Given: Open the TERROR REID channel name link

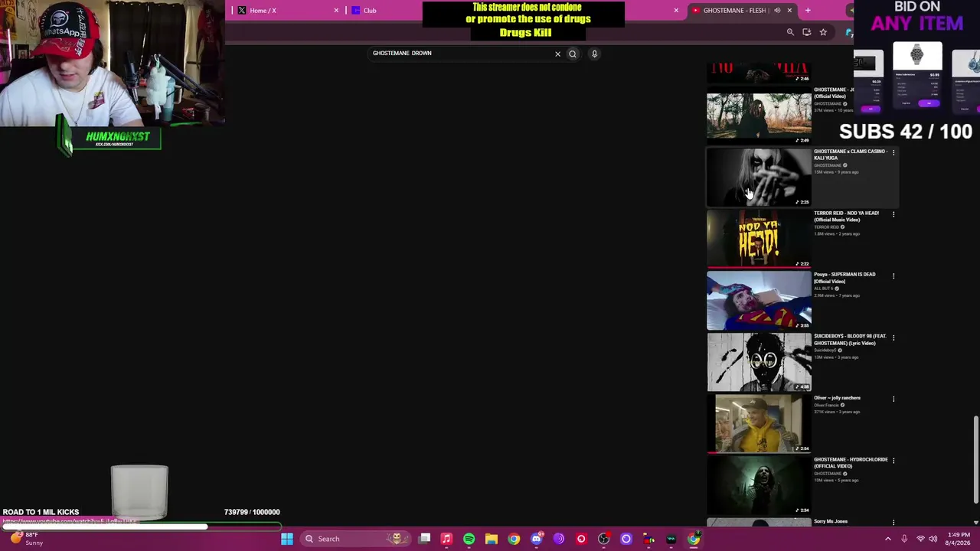Looking at the screenshot, I should [x=826, y=227].
